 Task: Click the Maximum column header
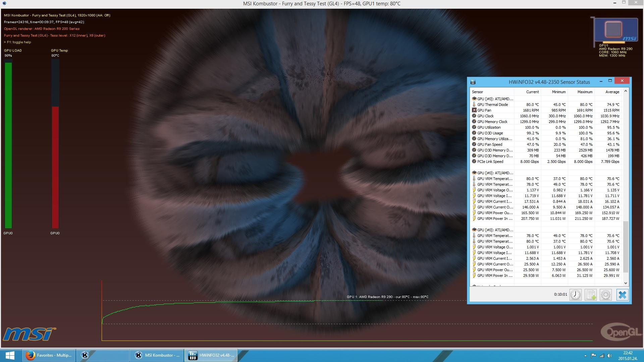tap(585, 92)
